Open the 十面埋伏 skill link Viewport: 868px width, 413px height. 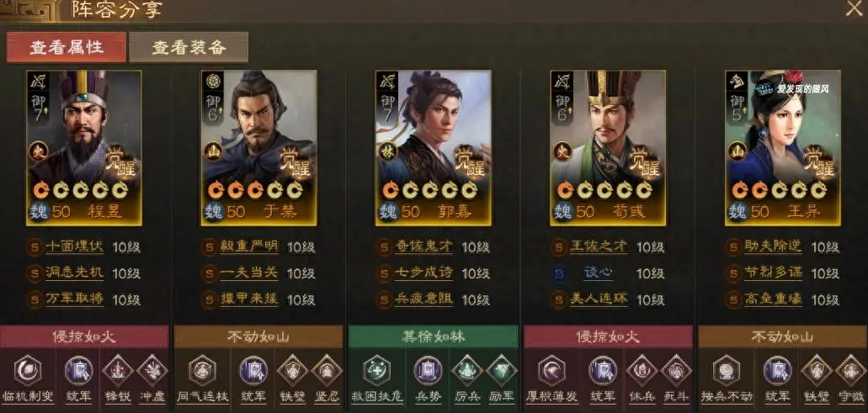coord(74,246)
